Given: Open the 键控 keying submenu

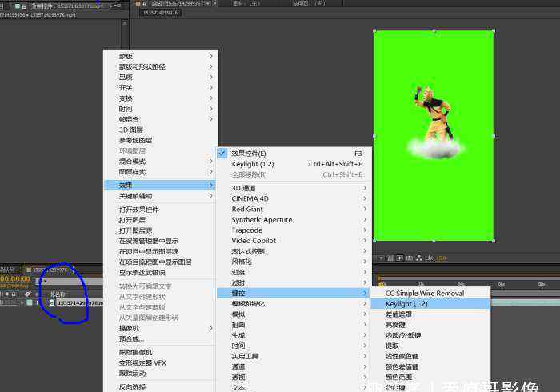Looking at the screenshot, I should pos(293,293).
